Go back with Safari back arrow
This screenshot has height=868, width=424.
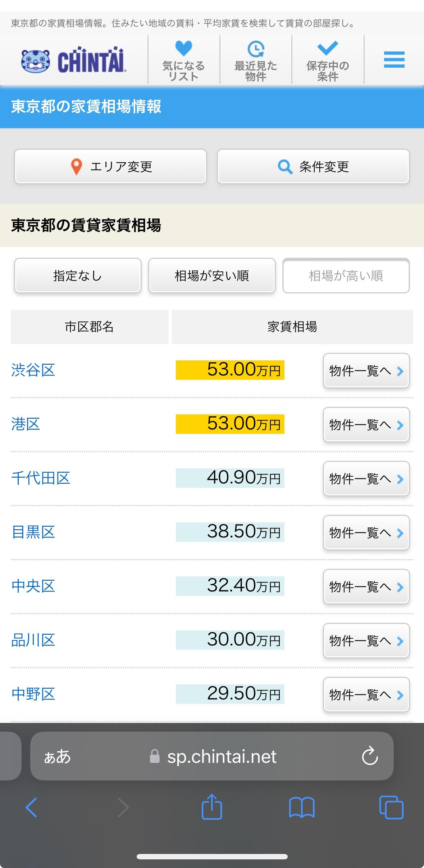(31, 807)
